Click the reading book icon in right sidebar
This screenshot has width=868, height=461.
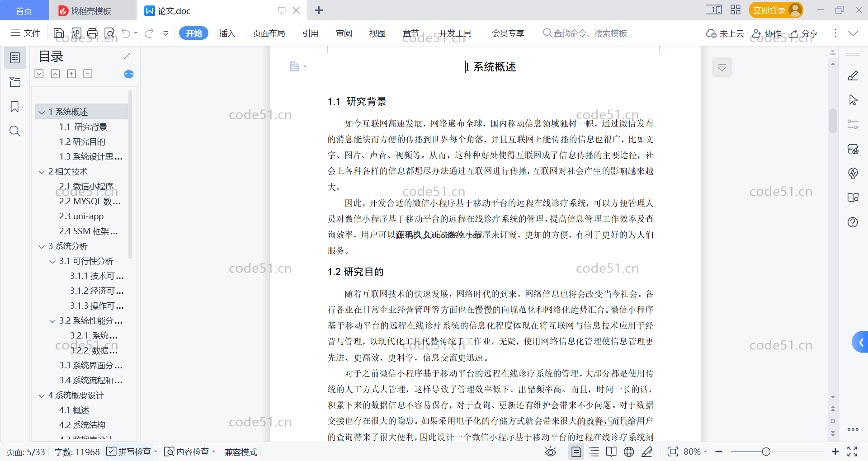[x=853, y=198]
